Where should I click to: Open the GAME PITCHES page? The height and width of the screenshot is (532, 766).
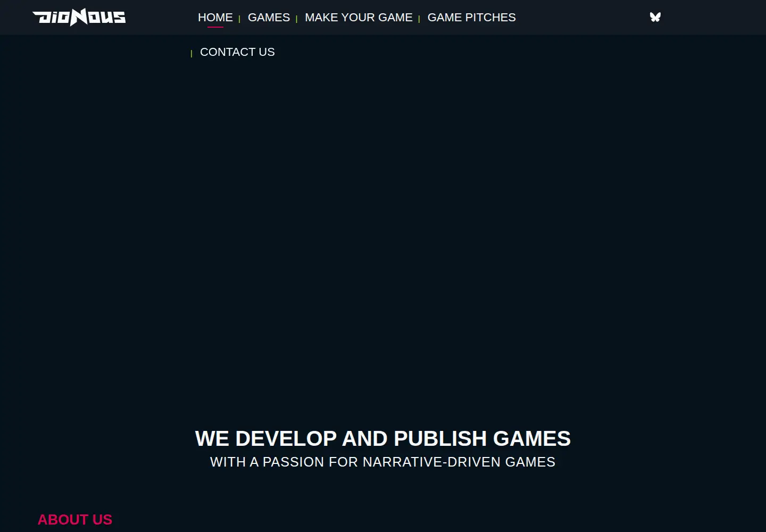[x=472, y=18]
